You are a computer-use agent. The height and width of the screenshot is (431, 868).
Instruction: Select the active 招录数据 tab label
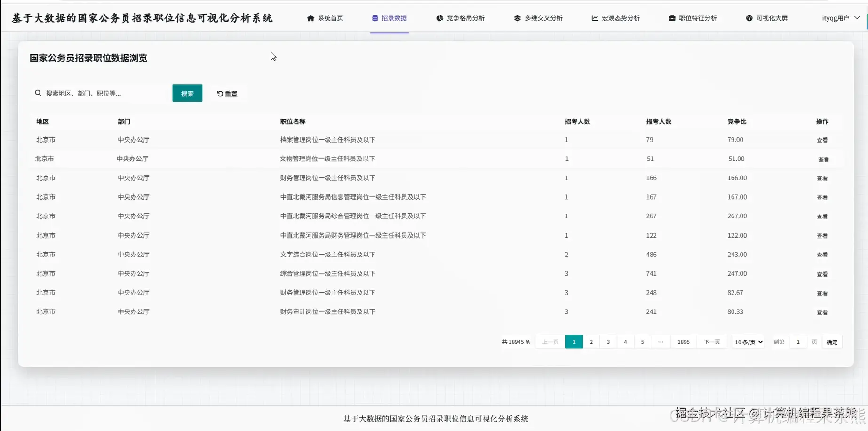point(394,18)
